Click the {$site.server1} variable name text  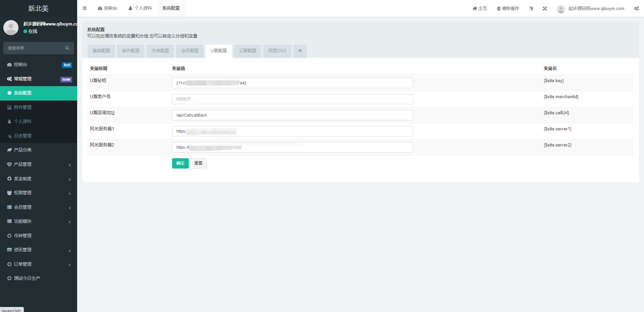558,129
